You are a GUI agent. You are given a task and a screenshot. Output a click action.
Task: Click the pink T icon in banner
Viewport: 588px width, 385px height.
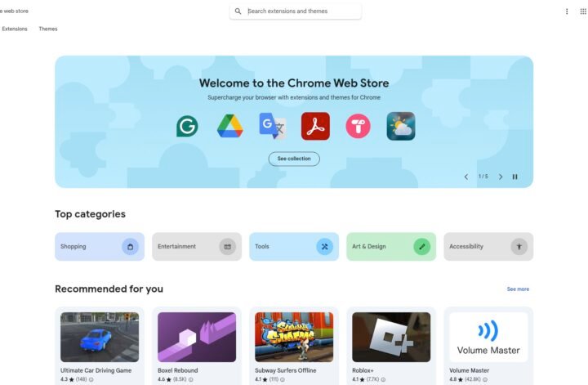359,126
